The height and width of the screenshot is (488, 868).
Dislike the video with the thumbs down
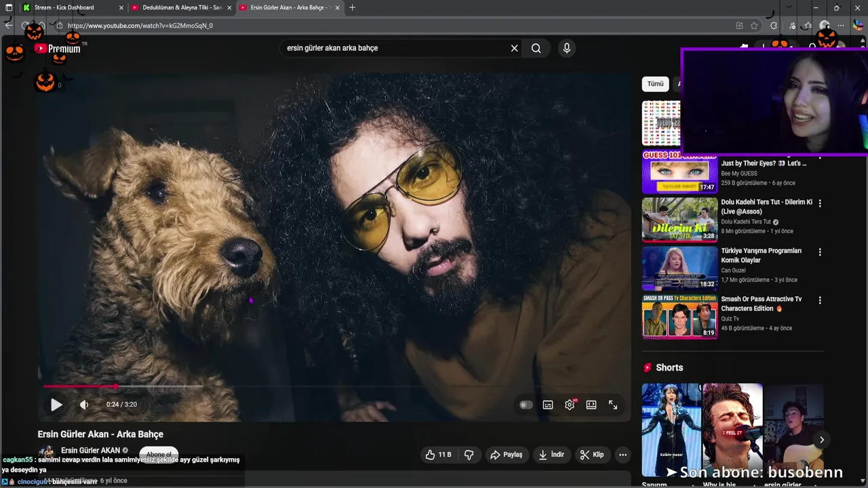[x=469, y=455]
